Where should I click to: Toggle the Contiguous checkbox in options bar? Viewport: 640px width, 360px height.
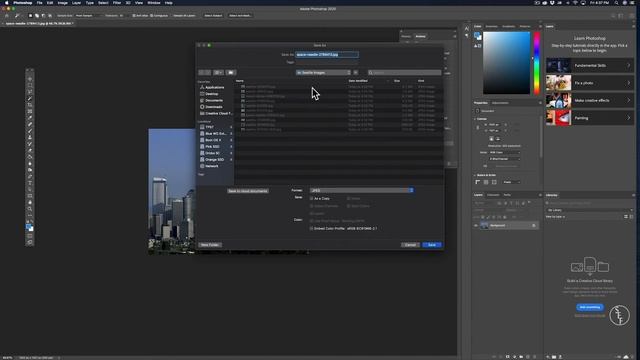click(x=151, y=16)
